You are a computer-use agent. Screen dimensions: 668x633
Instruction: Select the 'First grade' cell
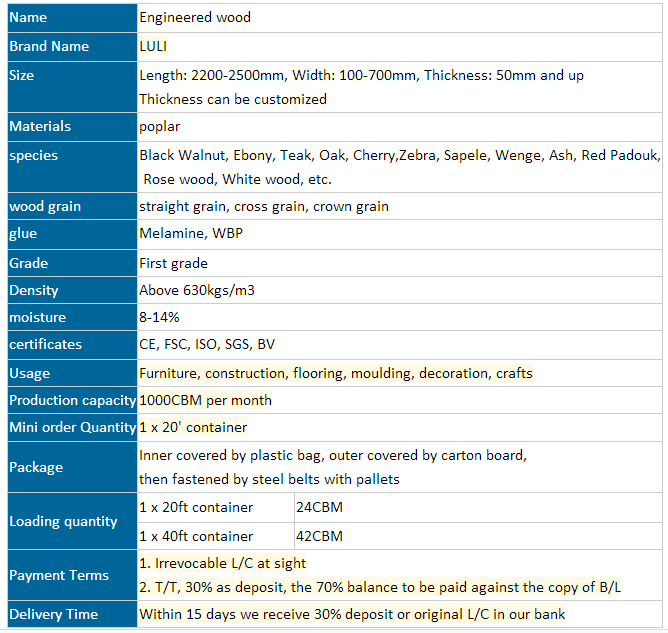pos(174,263)
